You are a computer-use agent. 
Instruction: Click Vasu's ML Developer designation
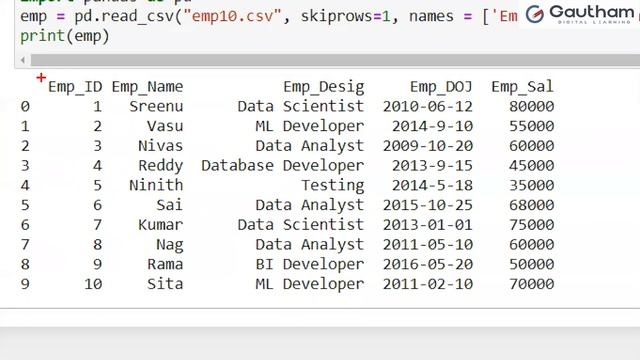310,127
